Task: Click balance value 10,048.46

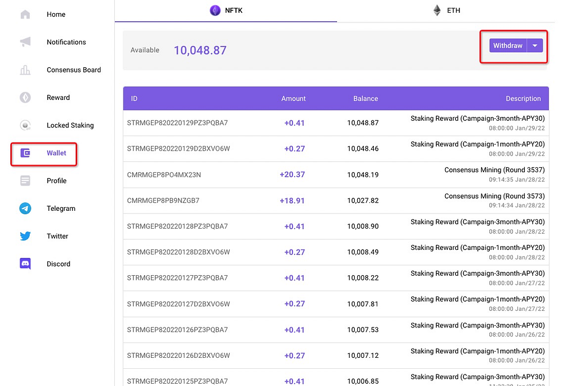Action: pos(363,149)
